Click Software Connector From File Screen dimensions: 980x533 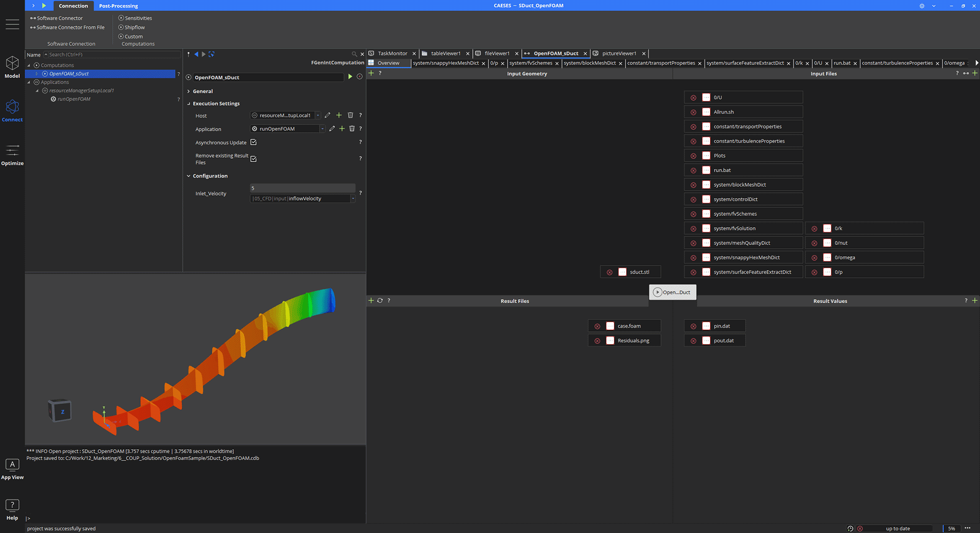(x=67, y=28)
